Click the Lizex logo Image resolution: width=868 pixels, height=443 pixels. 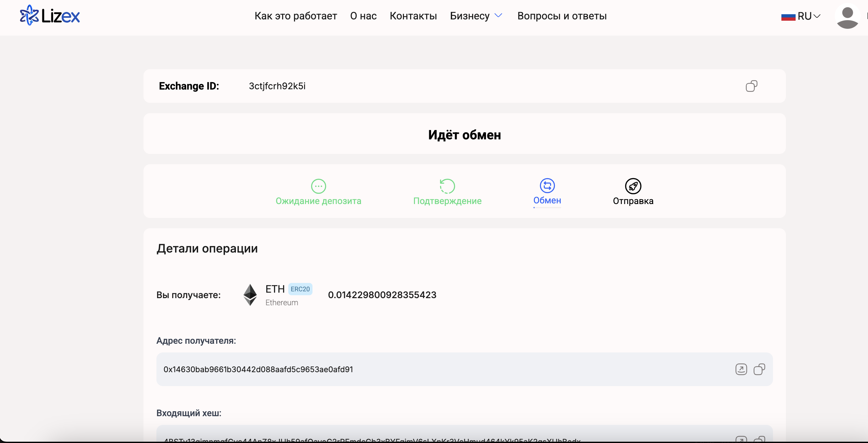(x=50, y=16)
